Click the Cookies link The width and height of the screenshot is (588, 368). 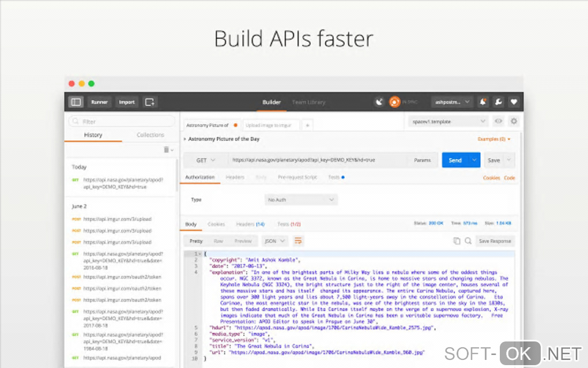[x=491, y=178]
